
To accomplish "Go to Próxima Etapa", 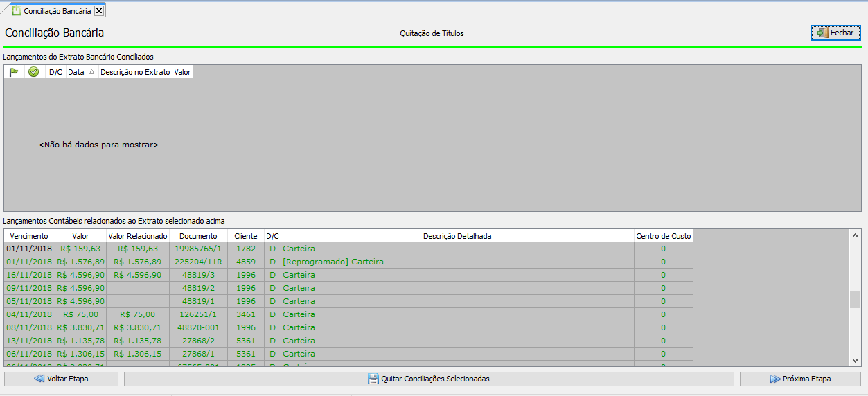I will [800, 379].
